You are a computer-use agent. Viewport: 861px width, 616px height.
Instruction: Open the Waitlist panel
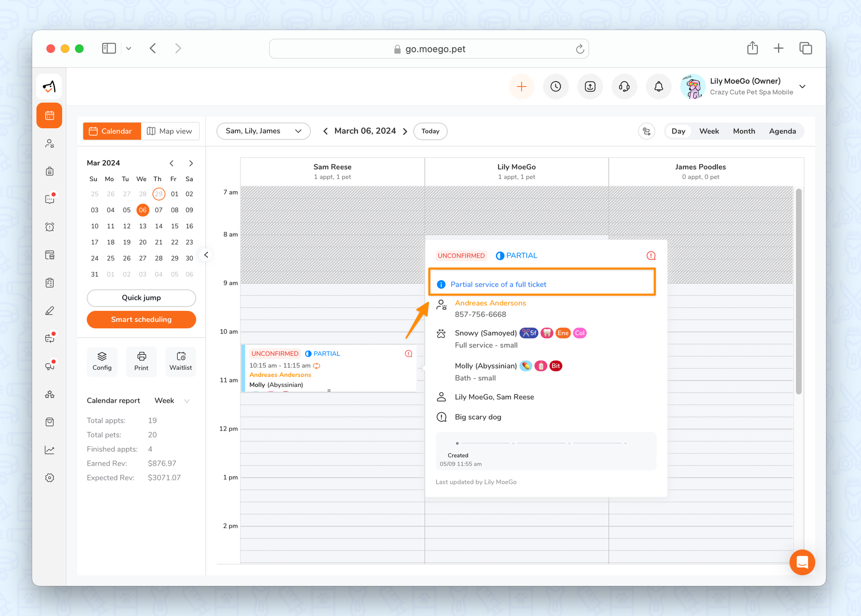(180, 361)
